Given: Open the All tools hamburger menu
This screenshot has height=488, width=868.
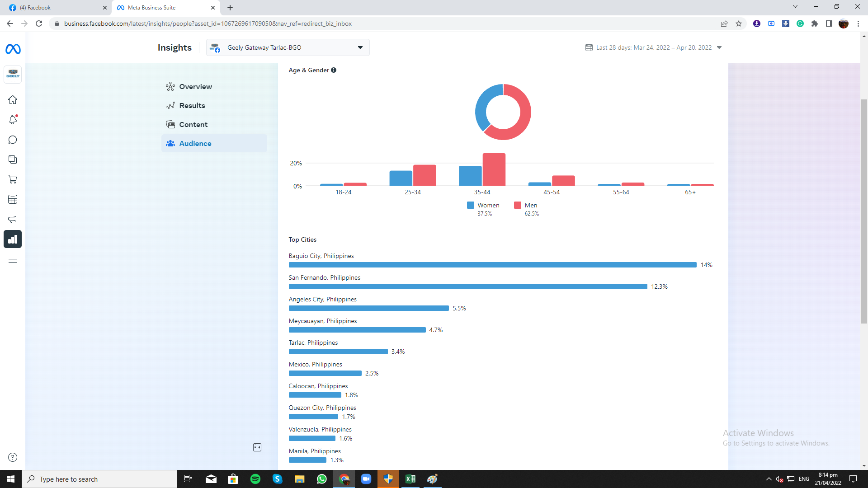Looking at the screenshot, I should tap(13, 259).
